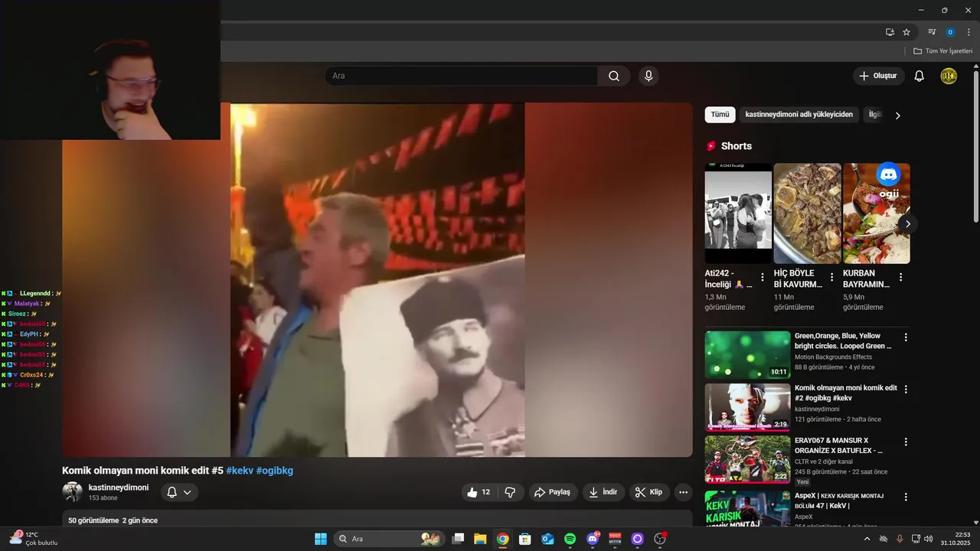Image resolution: width=980 pixels, height=551 pixels.
Task: Click the #ogibkg hashtag link
Action: 275,471
